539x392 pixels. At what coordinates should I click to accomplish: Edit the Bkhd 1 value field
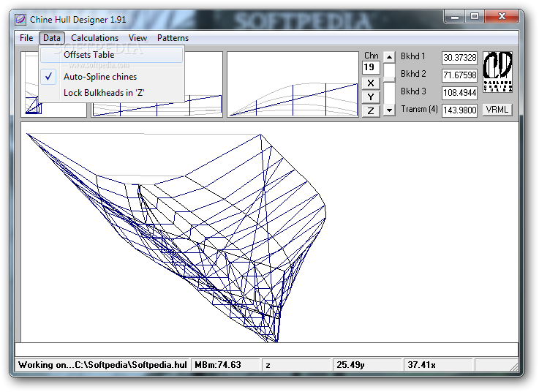point(459,58)
